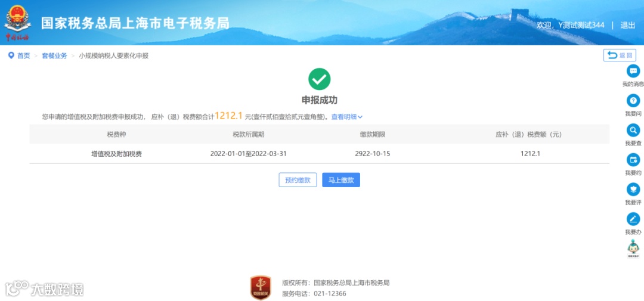Click 缴款期限 column header

coord(373,134)
